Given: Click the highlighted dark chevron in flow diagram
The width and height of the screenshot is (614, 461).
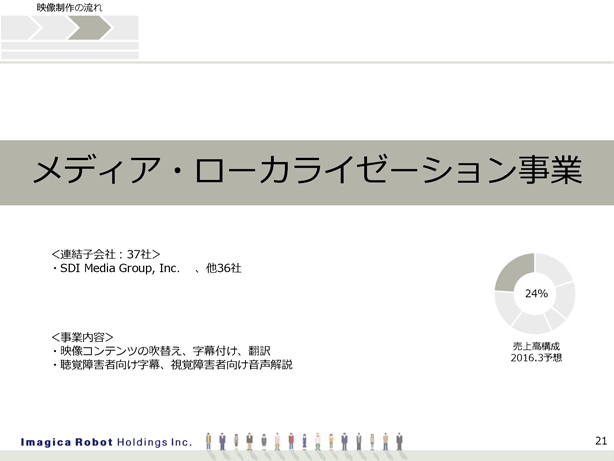Looking at the screenshot, I should coord(90,28).
